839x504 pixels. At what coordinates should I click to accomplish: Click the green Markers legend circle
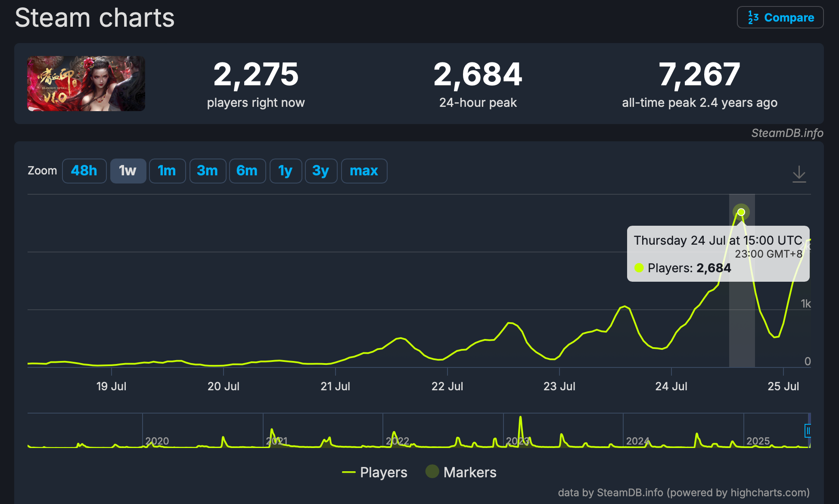[x=432, y=472]
